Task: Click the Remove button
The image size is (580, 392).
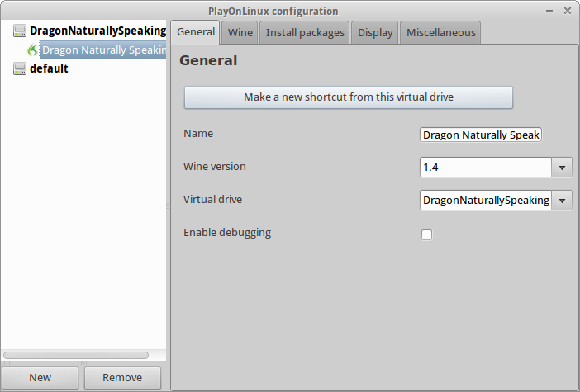Action: point(122,378)
